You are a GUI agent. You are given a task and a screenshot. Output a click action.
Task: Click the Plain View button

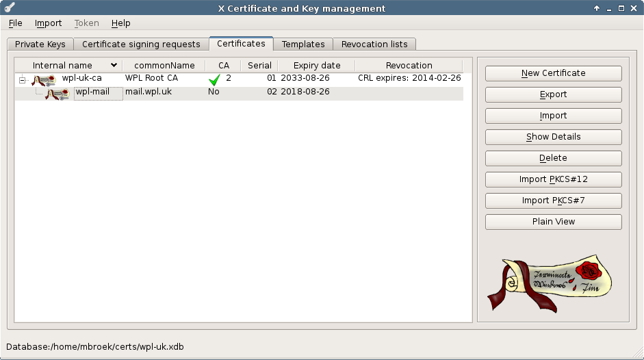click(x=553, y=222)
